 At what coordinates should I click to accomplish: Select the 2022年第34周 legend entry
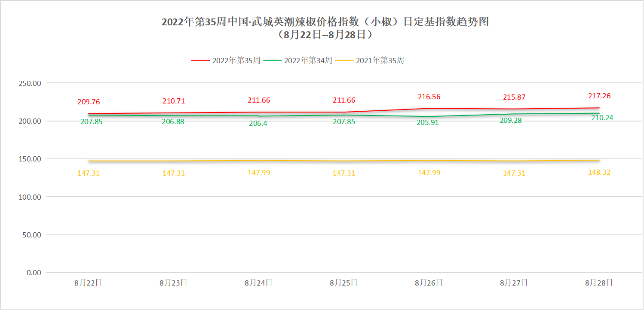pyautogui.click(x=308, y=61)
